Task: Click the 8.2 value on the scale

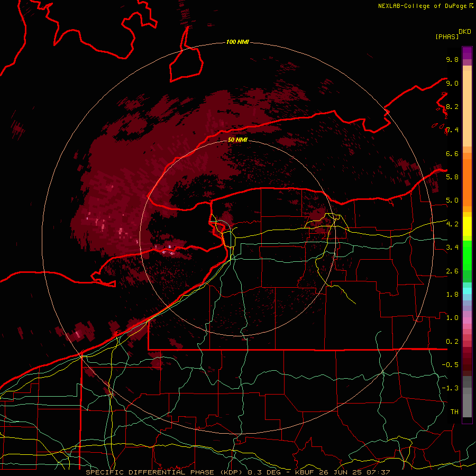Action: click(452, 106)
